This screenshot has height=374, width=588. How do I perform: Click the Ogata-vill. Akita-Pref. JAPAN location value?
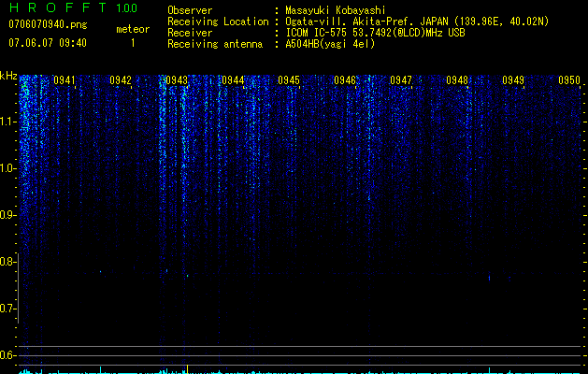pos(417,22)
